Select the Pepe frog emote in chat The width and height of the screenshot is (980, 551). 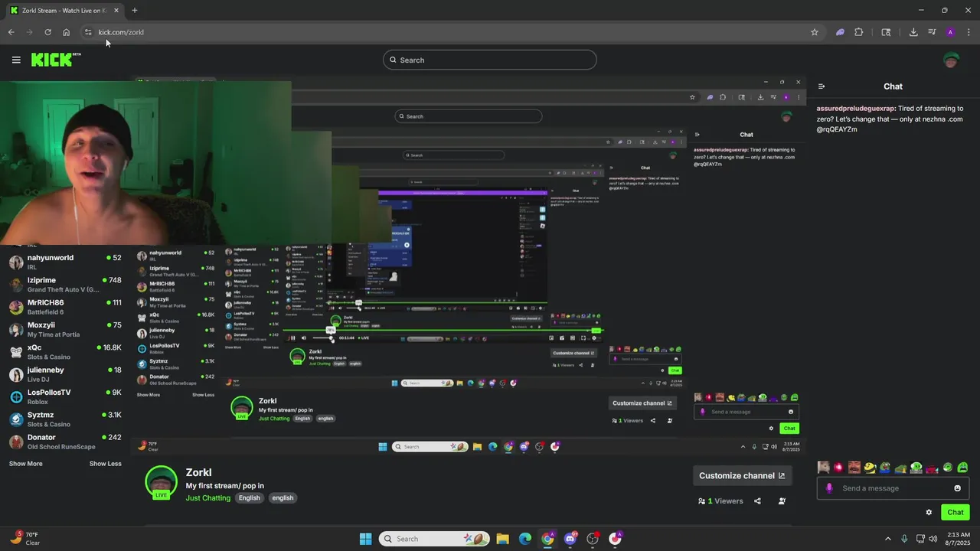885,468
